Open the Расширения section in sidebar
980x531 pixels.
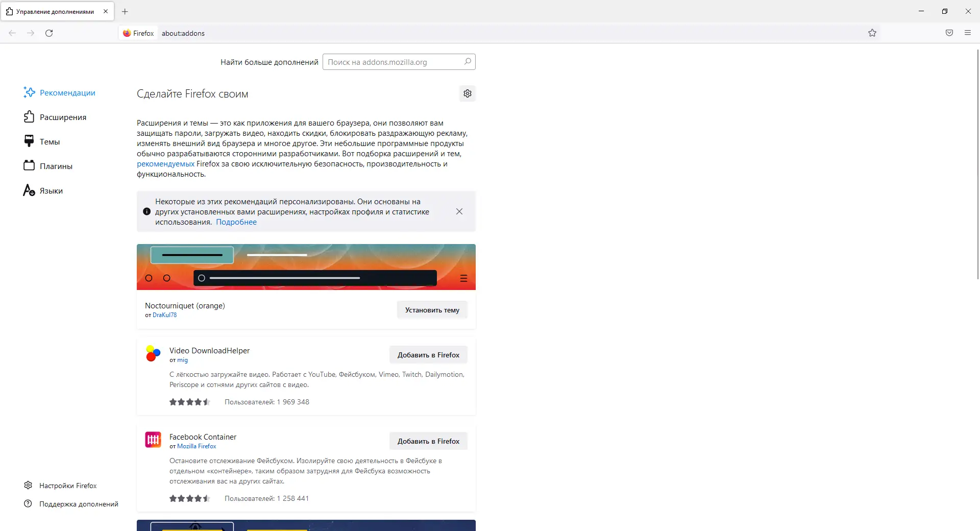pyautogui.click(x=63, y=116)
